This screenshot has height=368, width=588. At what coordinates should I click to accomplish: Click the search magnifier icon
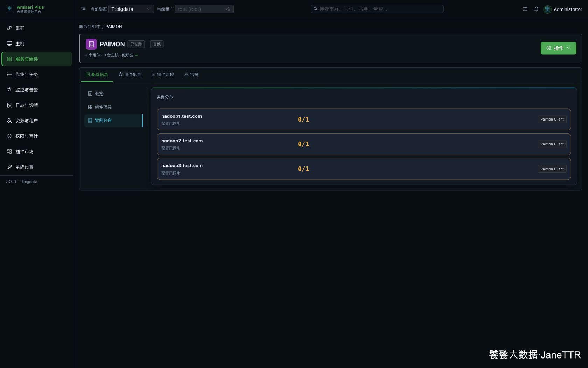click(x=315, y=9)
